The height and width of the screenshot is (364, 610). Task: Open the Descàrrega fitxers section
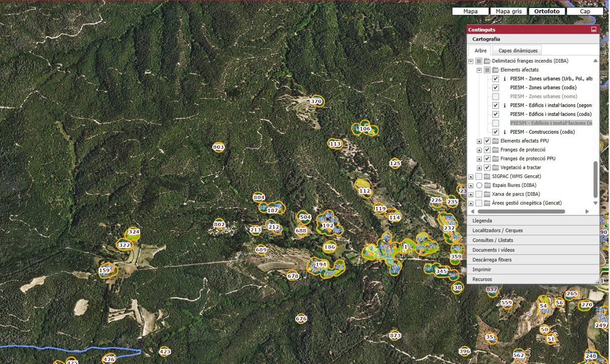533,260
